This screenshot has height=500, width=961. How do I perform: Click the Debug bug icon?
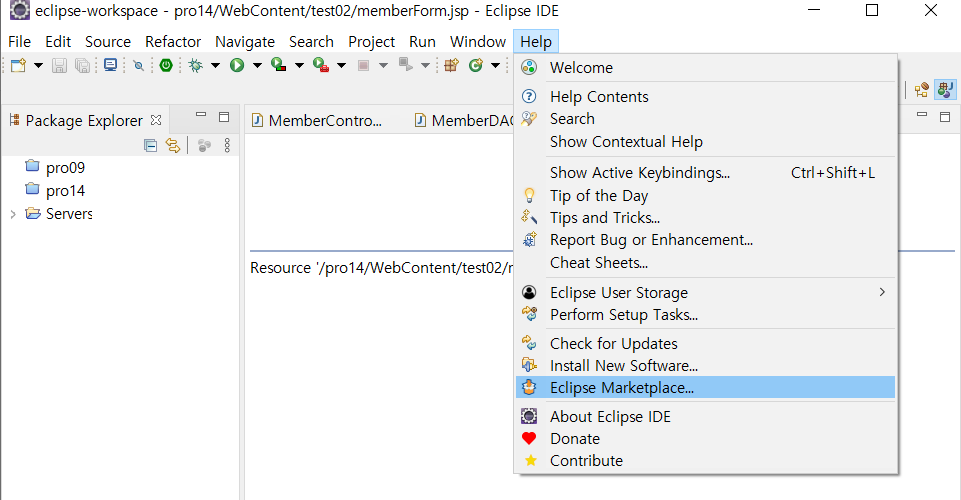coord(196,65)
